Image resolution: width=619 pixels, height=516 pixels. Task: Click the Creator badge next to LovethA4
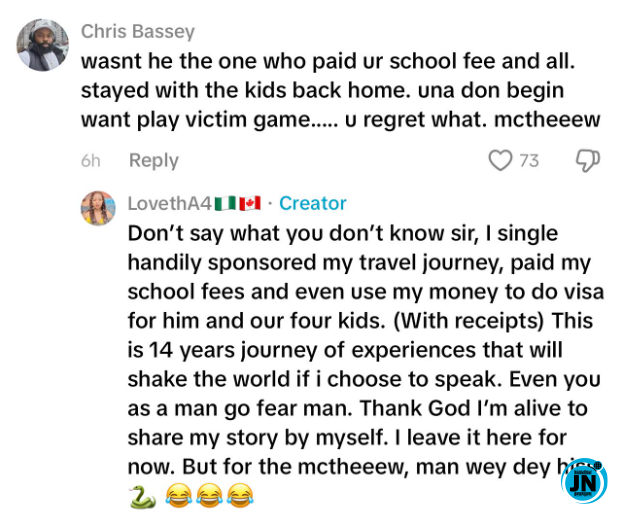coord(312,204)
